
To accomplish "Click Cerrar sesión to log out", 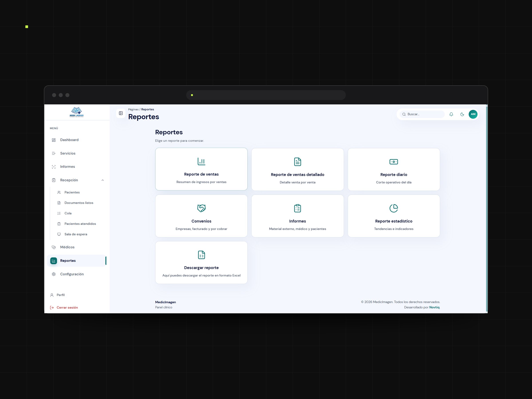I will (x=64, y=308).
